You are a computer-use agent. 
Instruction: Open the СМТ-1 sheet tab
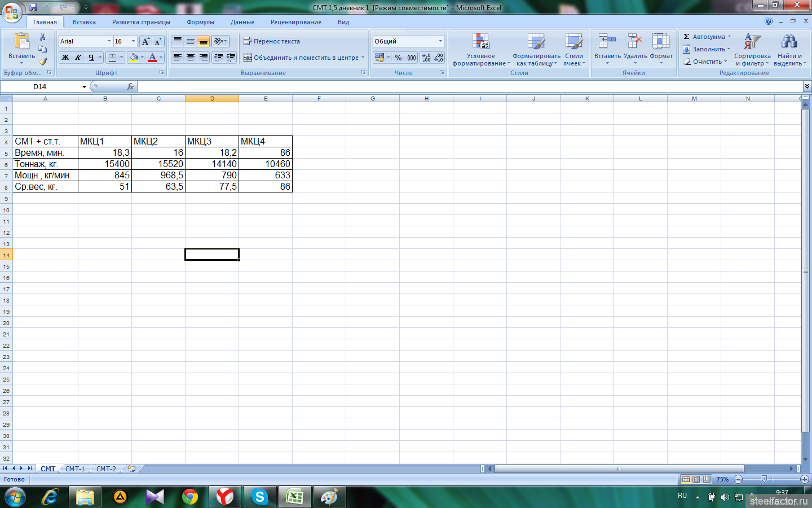[x=75, y=468]
